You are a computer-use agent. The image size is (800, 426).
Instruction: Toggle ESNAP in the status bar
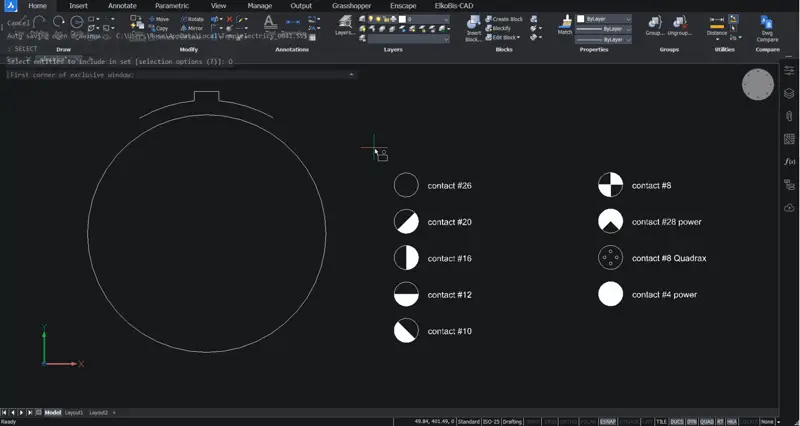pos(607,422)
